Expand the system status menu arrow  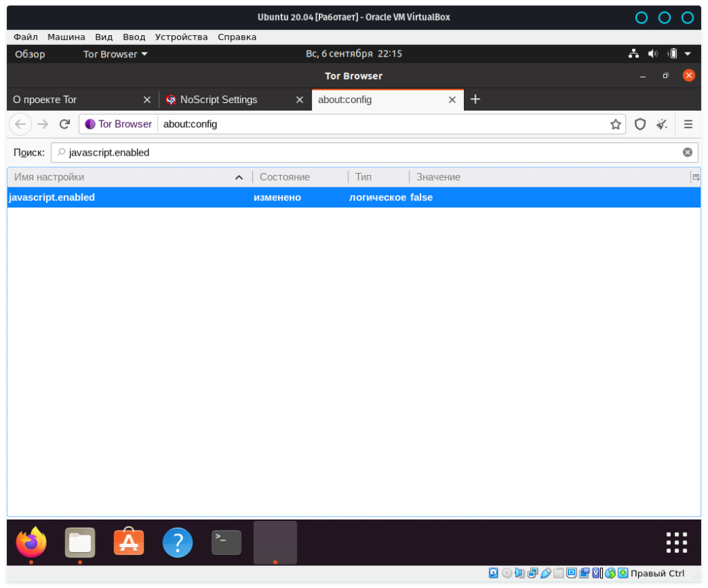[x=687, y=54]
